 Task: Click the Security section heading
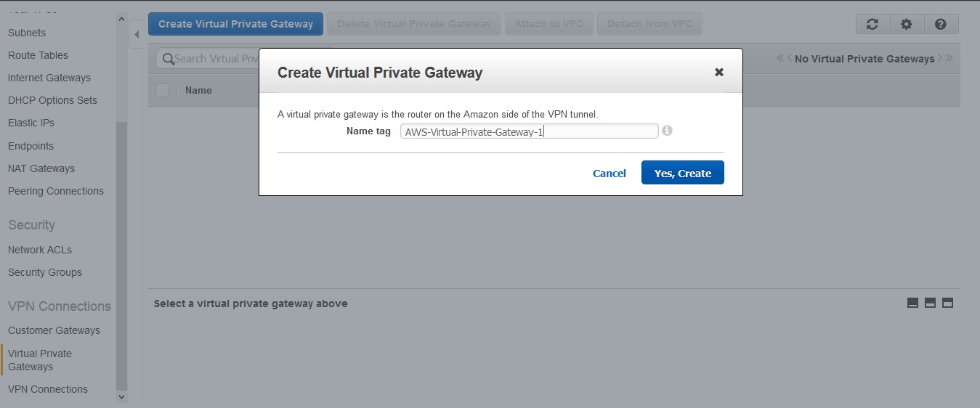(31, 225)
